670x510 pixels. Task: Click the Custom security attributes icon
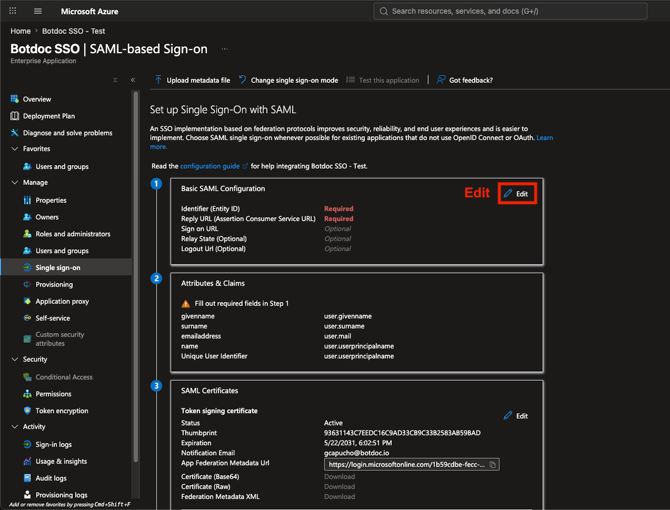point(27,339)
